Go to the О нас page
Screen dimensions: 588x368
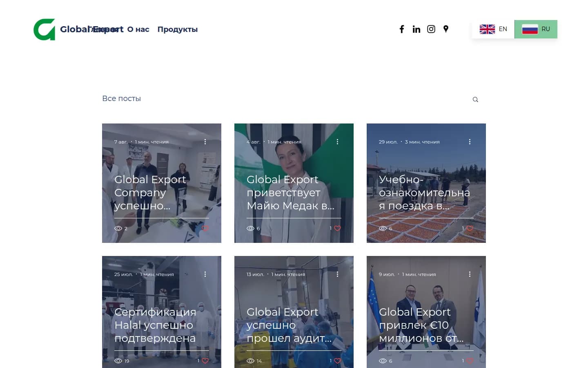coord(138,29)
